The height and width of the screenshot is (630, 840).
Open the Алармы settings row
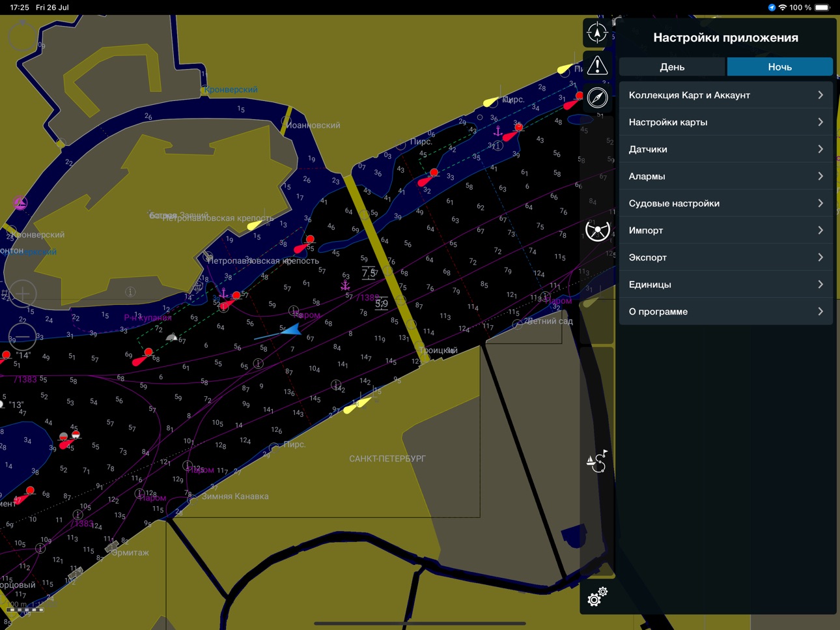pos(726,176)
